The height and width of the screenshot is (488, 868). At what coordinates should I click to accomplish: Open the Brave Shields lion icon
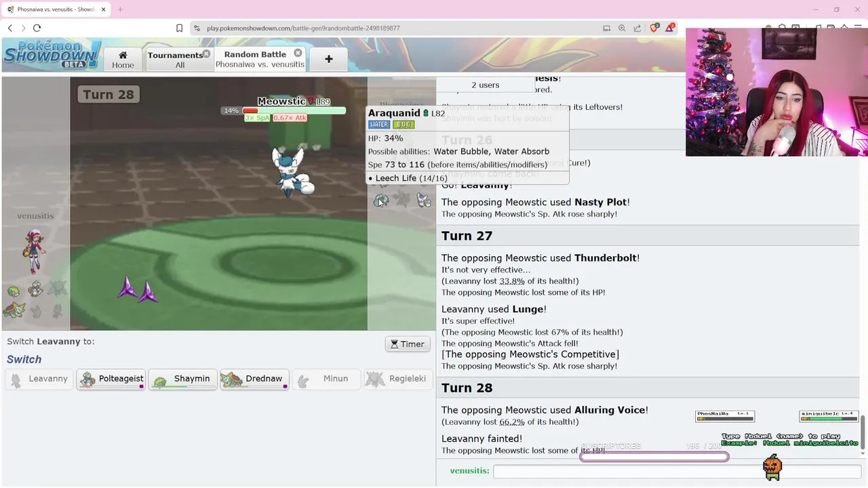coord(654,28)
